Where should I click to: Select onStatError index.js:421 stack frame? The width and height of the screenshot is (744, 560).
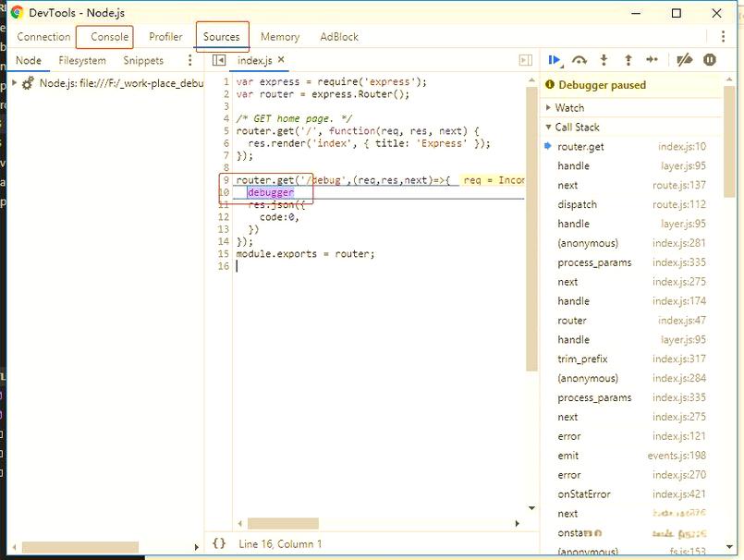coord(631,494)
